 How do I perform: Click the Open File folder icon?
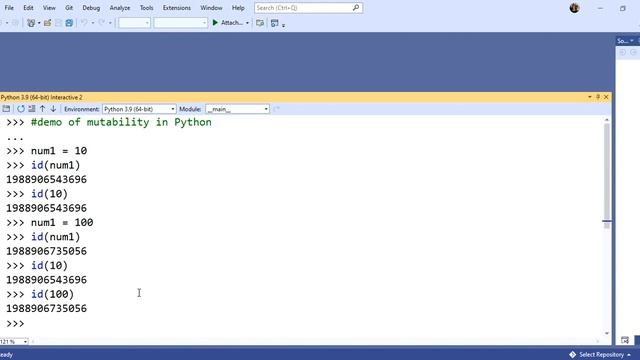tap(47, 23)
